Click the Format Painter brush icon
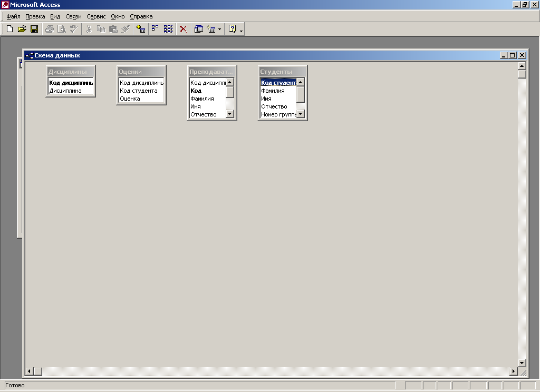Viewport: 540px width, 392px height. 126,29
